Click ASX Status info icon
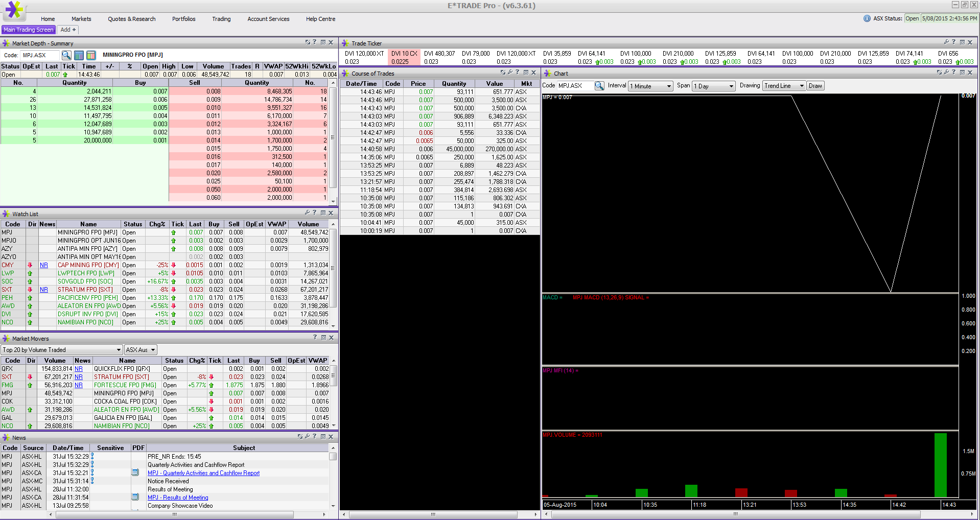Screen dimensions: 980x520 point(867,18)
